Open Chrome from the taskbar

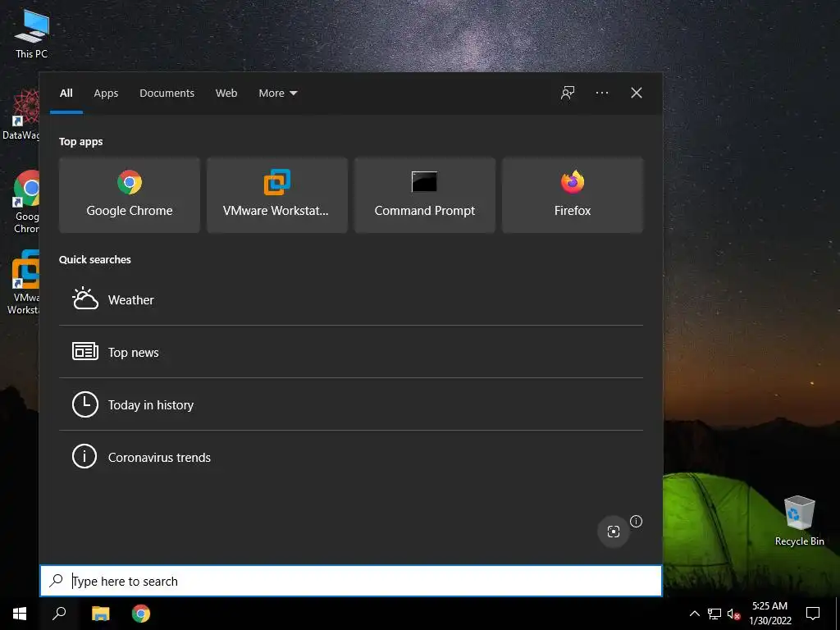tap(141, 614)
